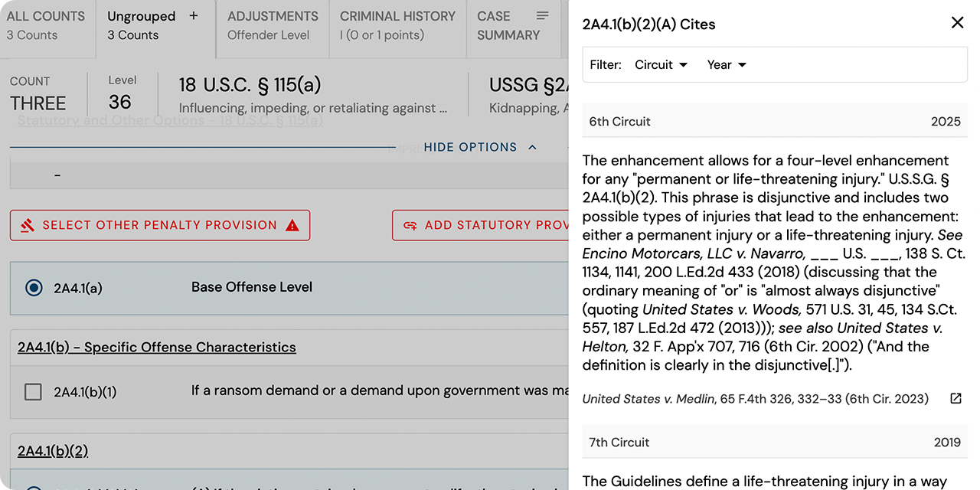The height and width of the screenshot is (490, 980).
Task: Add a new group with the plus icon
Action: tap(193, 15)
